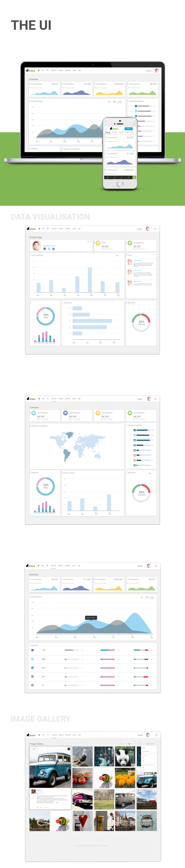Switch Image Gallery to large grid view icon
Viewport: 185px width, 868px height.
click(x=140, y=744)
